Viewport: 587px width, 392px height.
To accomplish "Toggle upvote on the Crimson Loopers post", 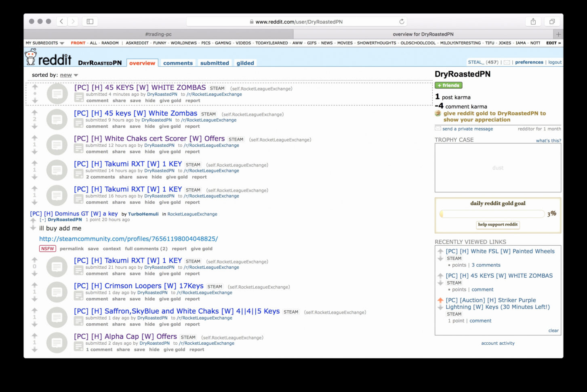I will 34,285.
